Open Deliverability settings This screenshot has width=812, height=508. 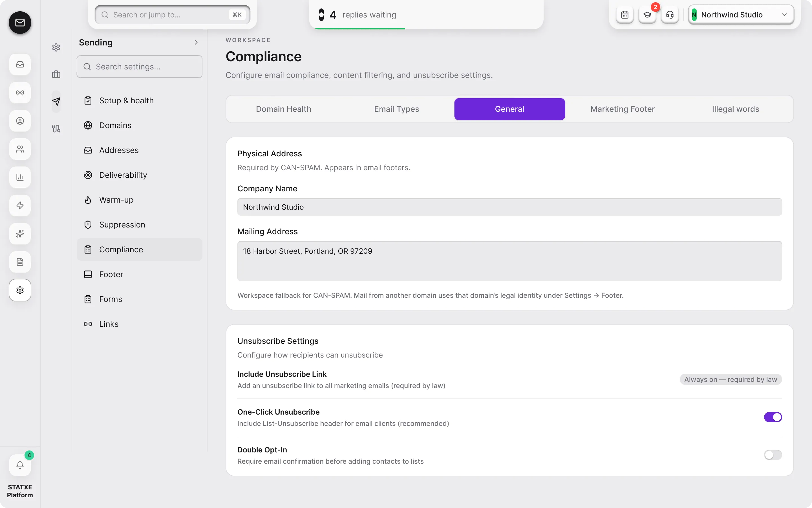pyautogui.click(x=139, y=175)
